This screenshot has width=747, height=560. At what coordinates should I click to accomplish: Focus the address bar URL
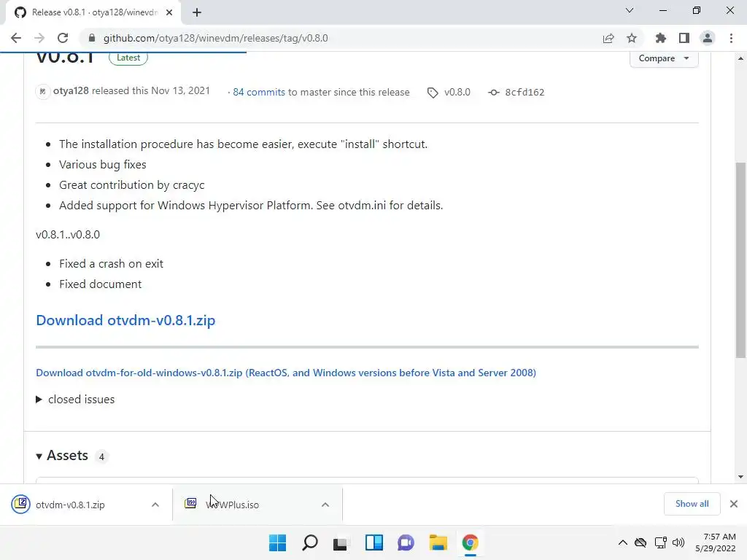(215, 38)
